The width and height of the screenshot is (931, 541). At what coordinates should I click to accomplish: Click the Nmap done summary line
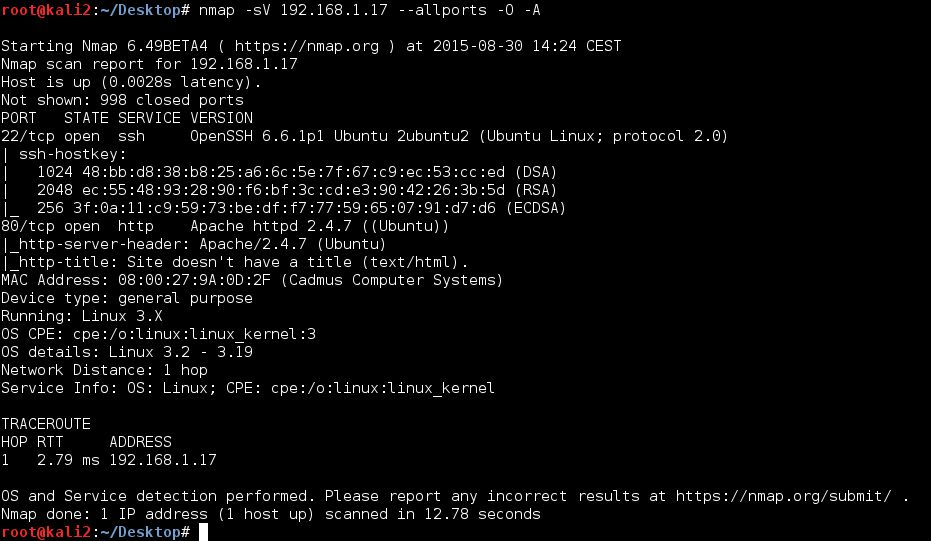coord(271,514)
